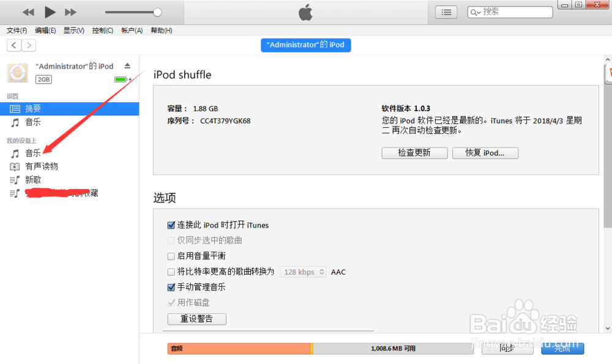Click the audiobook icon beside 有声读物

[x=15, y=167]
